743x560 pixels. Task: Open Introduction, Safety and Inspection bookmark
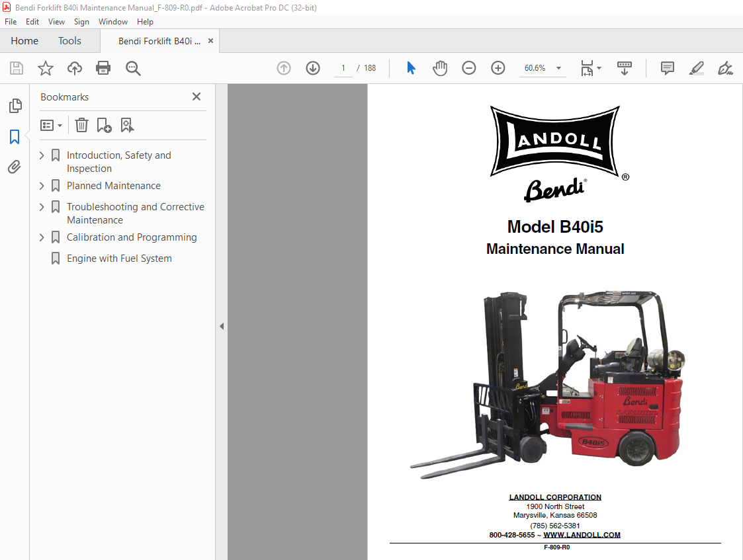point(119,162)
